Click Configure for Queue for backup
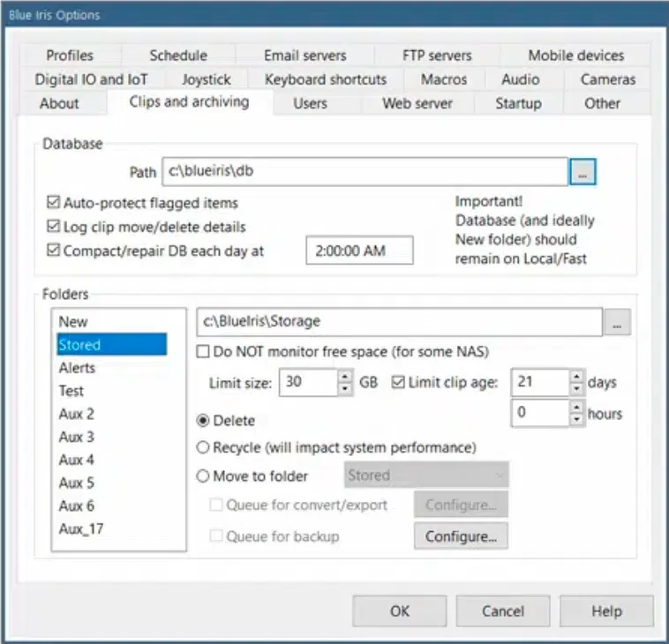 461,535
